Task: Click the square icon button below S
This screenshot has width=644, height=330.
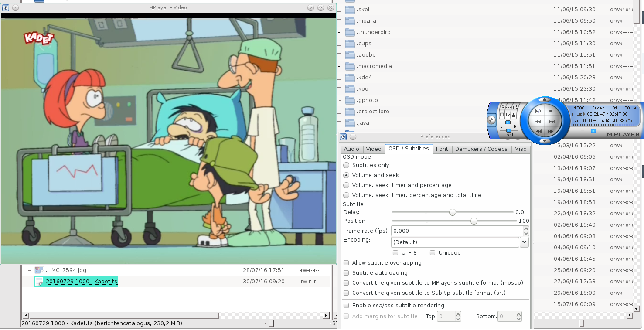Action: (502, 115)
